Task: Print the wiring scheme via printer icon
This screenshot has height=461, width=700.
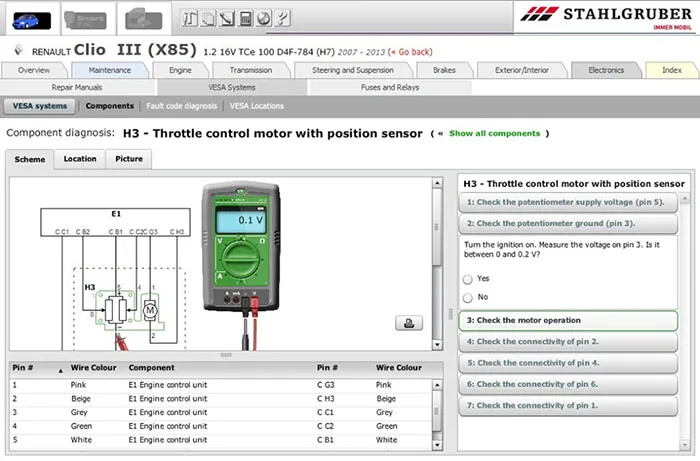Action: [x=408, y=323]
